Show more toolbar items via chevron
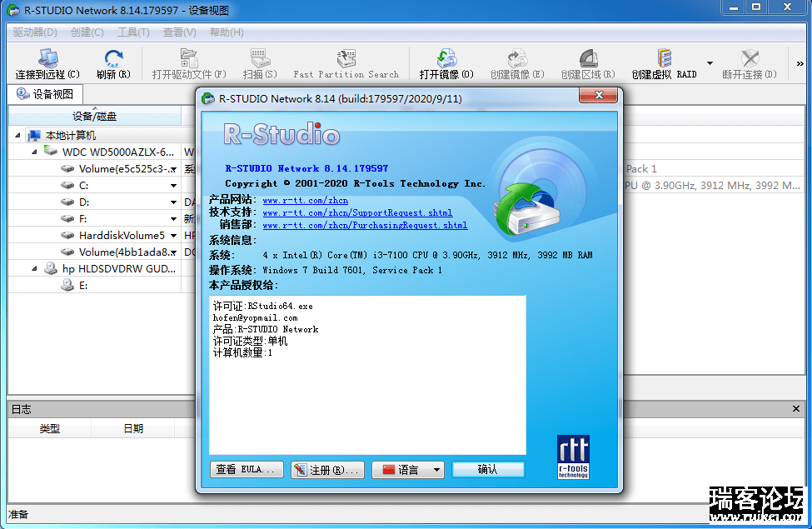 (x=800, y=63)
